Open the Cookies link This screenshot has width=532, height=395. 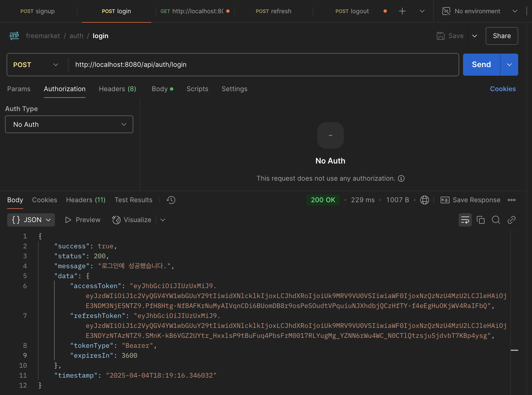point(502,89)
